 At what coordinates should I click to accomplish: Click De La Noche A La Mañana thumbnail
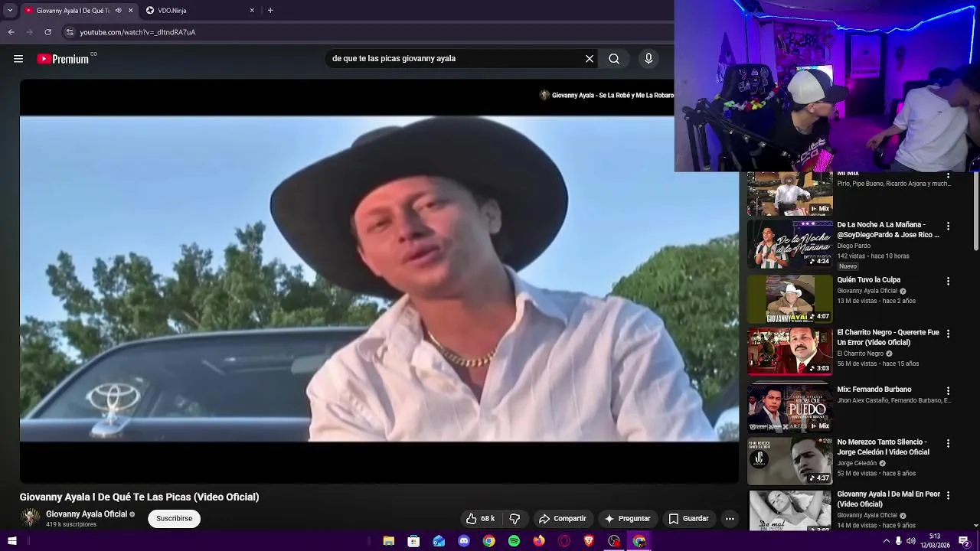[789, 245]
